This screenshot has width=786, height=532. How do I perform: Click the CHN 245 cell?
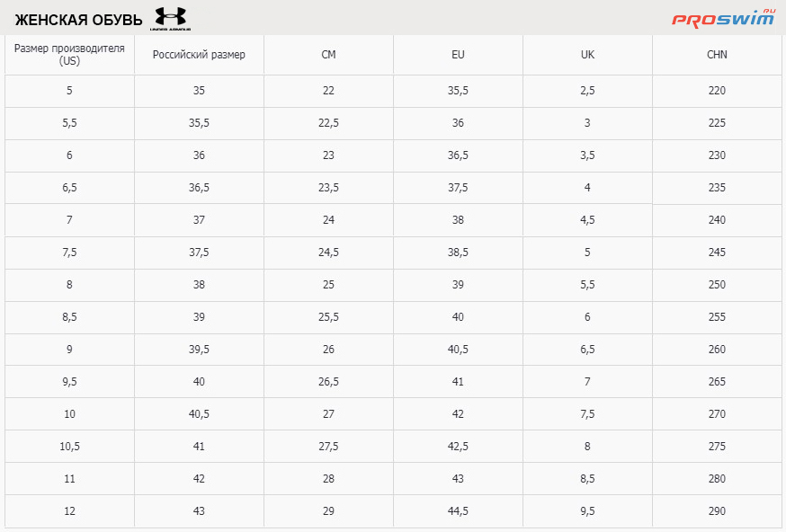coord(717,252)
